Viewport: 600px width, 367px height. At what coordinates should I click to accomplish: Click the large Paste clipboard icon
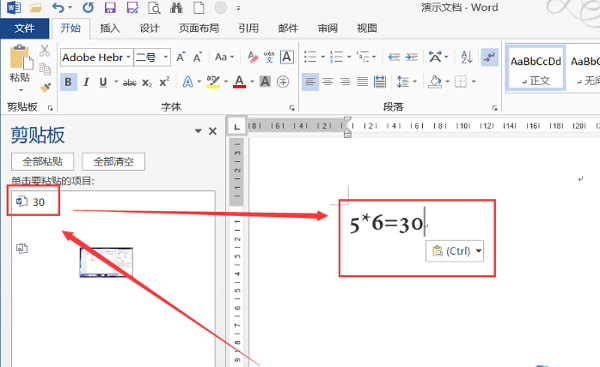[x=21, y=58]
